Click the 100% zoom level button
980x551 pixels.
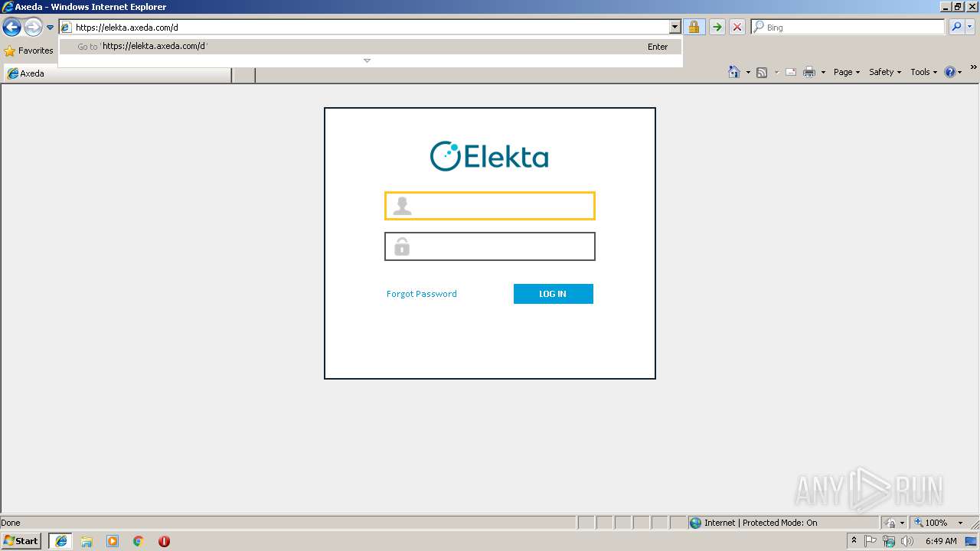[931, 523]
